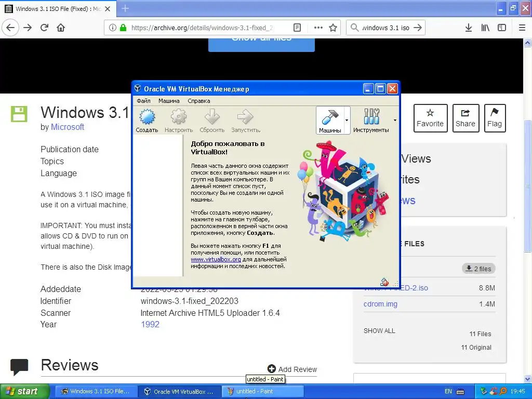Bookmark this page with the star icon

pos(333,28)
